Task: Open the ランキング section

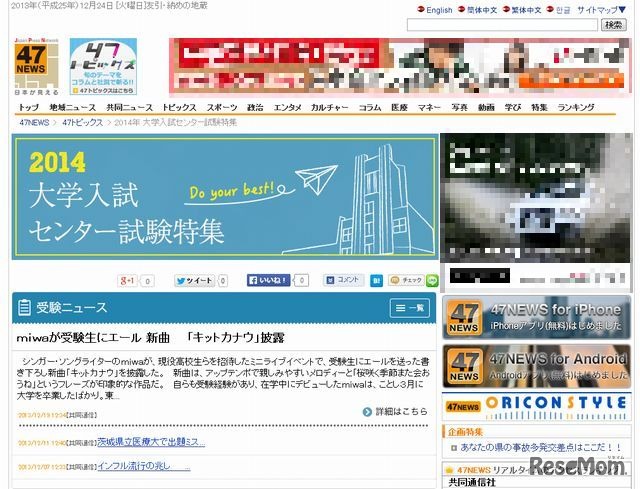Action: coord(576,107)
